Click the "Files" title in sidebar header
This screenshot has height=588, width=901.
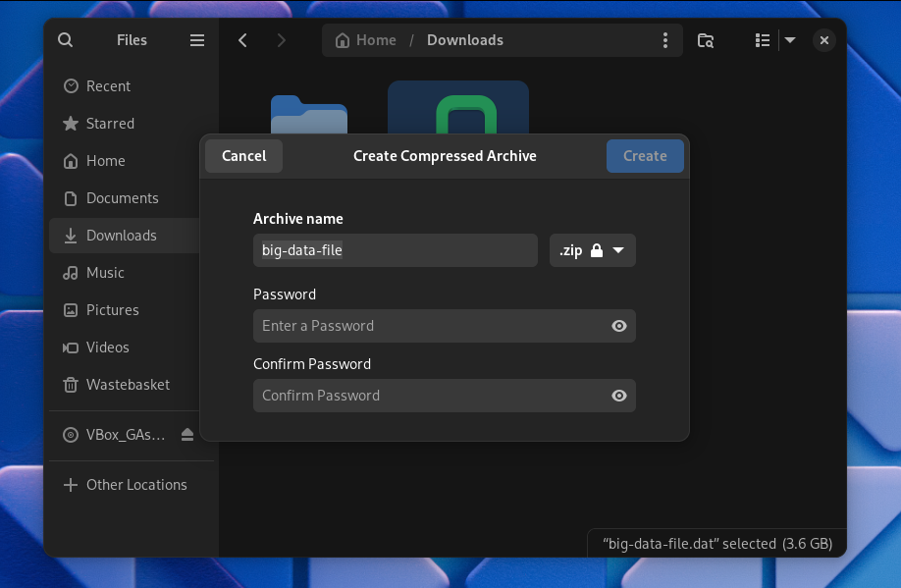(132, 40)
